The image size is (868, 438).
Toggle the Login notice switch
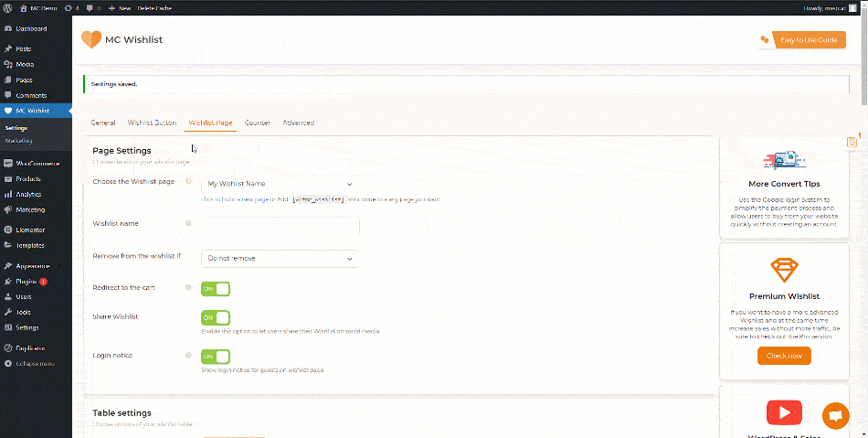(216, 357)
